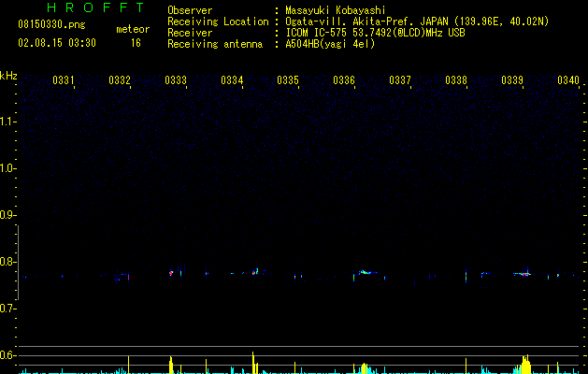Click the vertical echo line at 0338
The height and width of the screenshot is (374, 588).
pos(466,277)
